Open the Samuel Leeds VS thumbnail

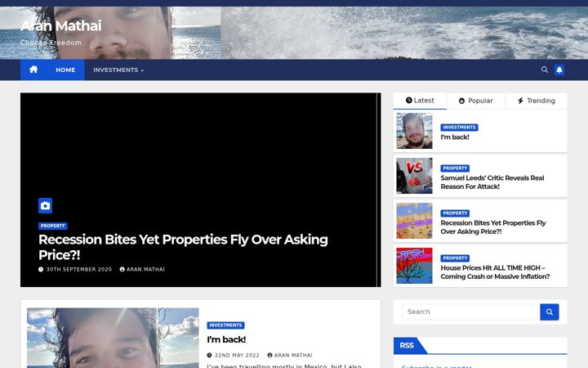pyautogui.click(x=414, y=176)
